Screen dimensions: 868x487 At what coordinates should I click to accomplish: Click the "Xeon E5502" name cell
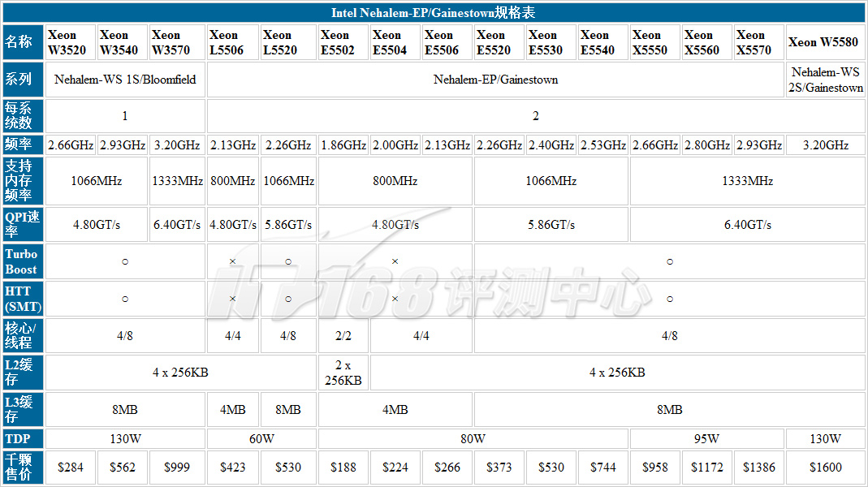(x=343, y=42)
